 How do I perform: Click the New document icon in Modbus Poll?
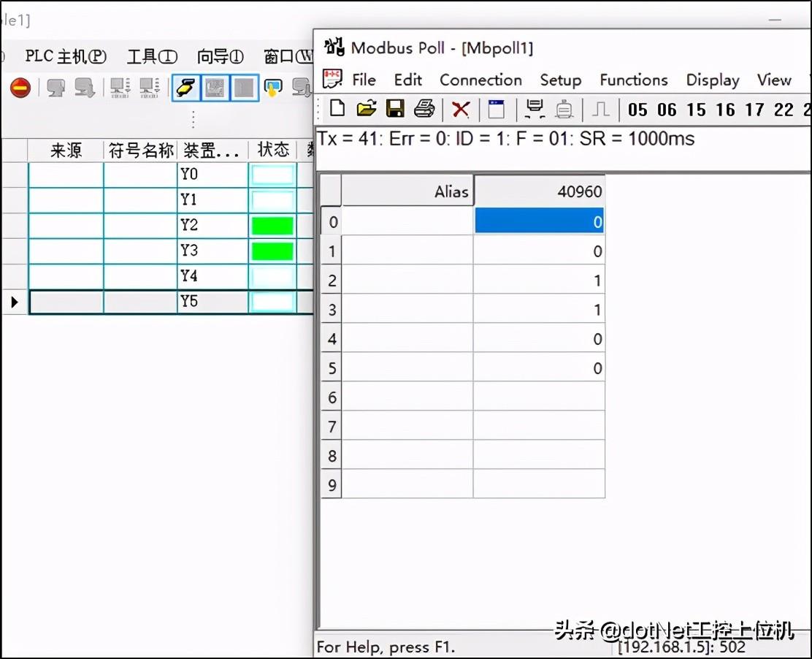click(337, 109)
